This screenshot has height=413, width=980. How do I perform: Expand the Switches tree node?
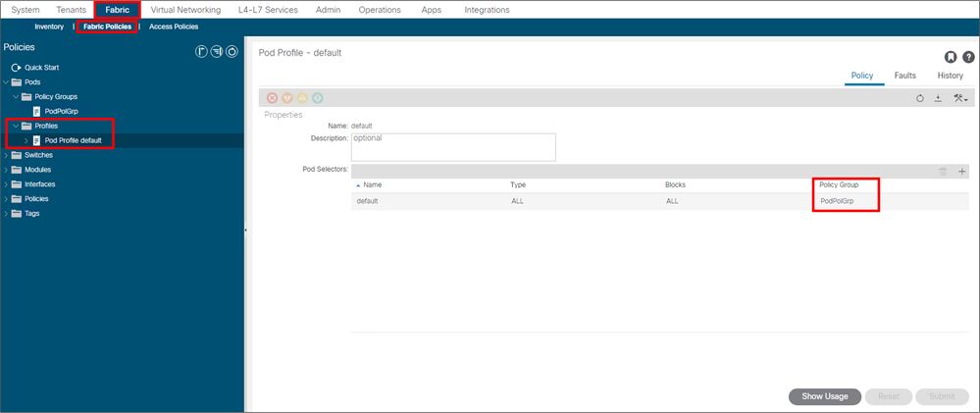point(6,155)
